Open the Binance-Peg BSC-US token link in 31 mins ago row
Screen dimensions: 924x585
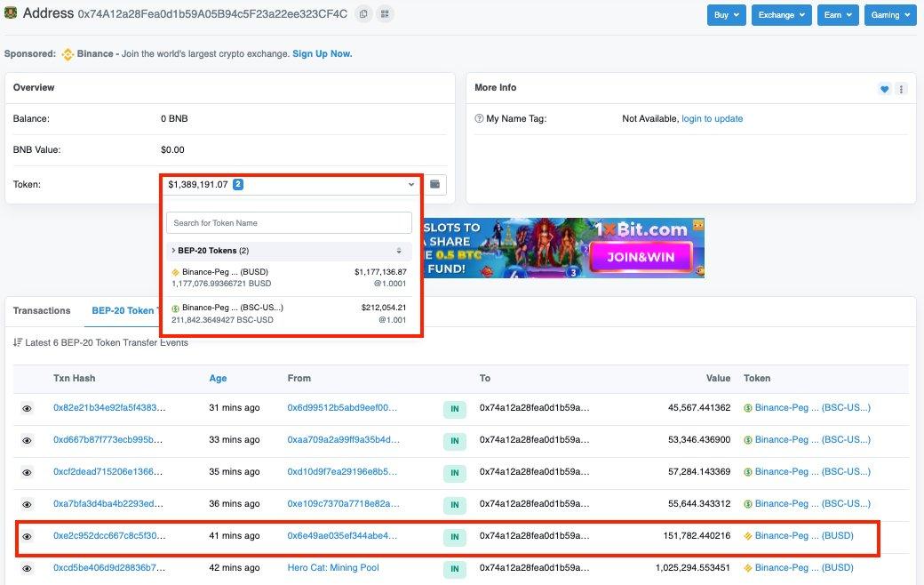(813, 407)
